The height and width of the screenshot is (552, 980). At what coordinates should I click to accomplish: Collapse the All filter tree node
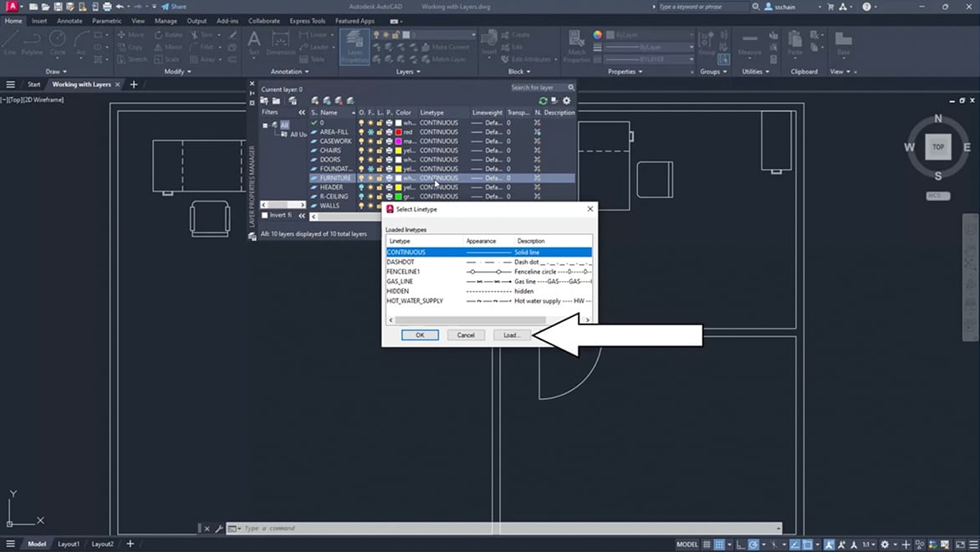(x=265, y=125)
